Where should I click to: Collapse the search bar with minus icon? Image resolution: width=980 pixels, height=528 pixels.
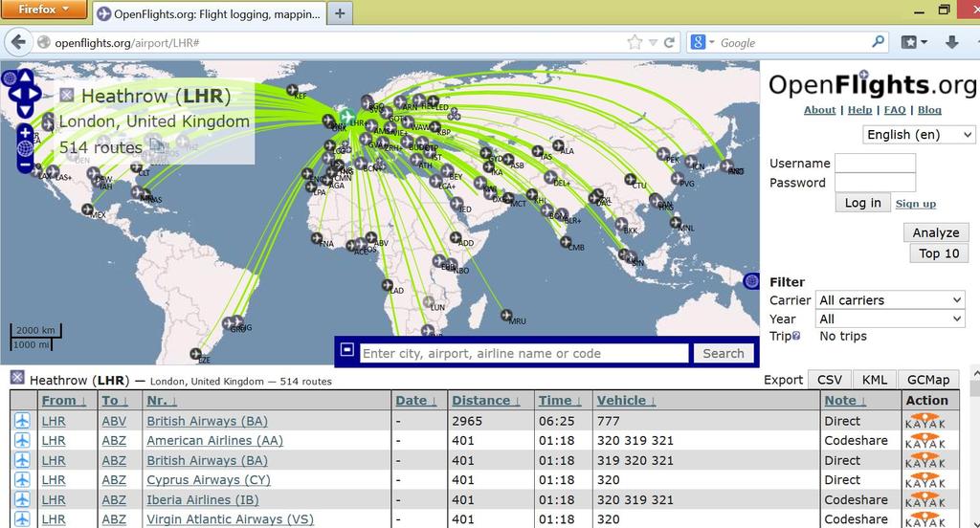click(347, 349)
